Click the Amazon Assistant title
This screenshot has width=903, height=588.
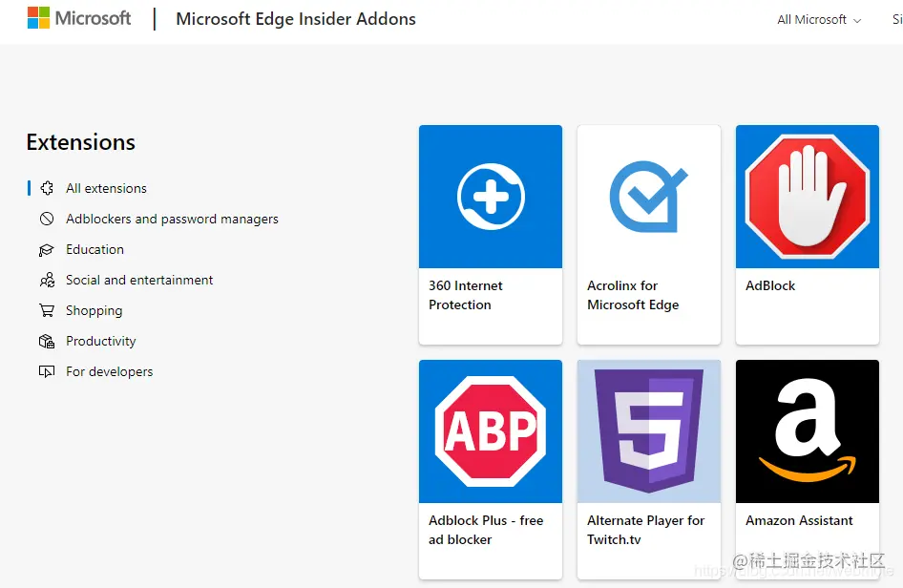[799, 520]
